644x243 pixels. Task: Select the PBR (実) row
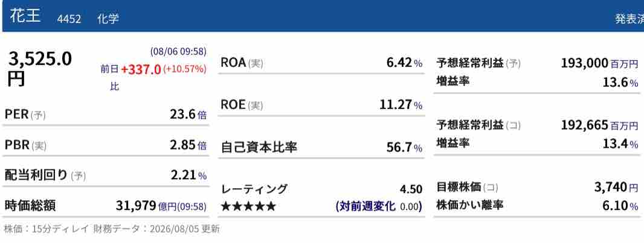click(x=106, y=145)
